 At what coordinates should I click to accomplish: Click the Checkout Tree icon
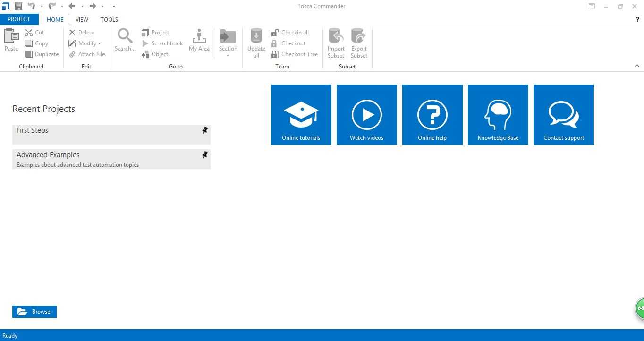click(275, 54)
